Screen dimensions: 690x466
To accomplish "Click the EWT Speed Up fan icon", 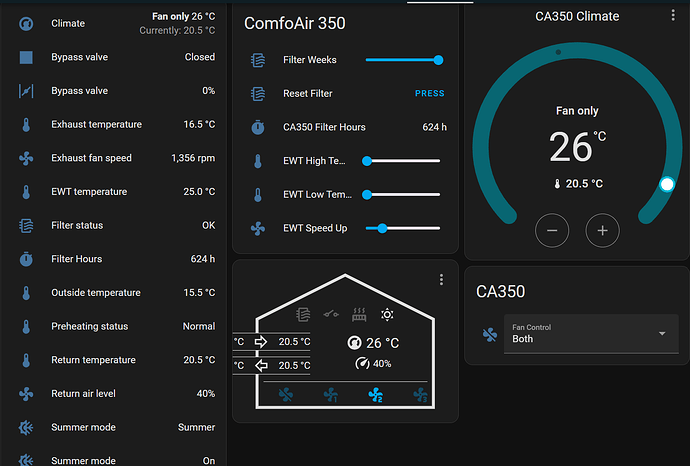I will coord(258,228).
